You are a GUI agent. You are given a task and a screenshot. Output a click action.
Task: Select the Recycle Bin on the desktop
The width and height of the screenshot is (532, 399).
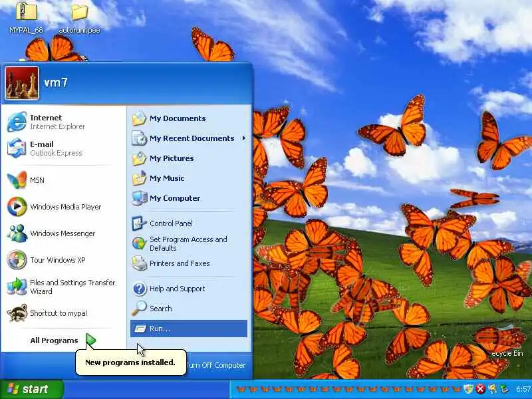point(507,353)
